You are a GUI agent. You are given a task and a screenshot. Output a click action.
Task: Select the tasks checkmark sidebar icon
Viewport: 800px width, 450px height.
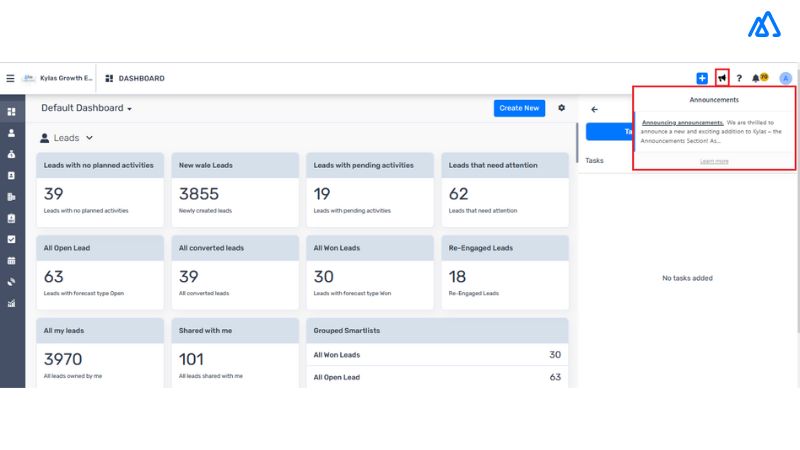click(11, 239)
